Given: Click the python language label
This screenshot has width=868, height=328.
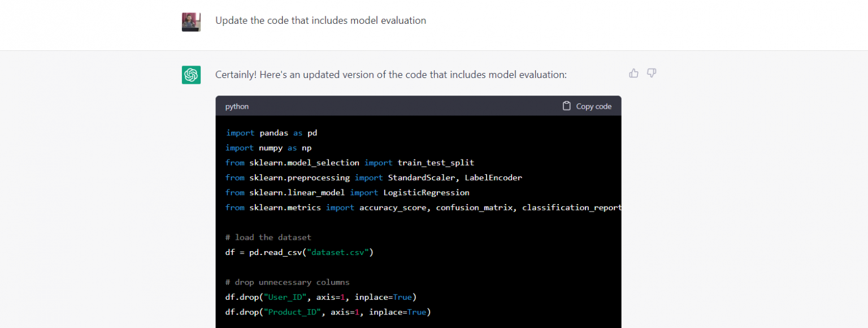Looking at the screenshot, I should point(237,106).
